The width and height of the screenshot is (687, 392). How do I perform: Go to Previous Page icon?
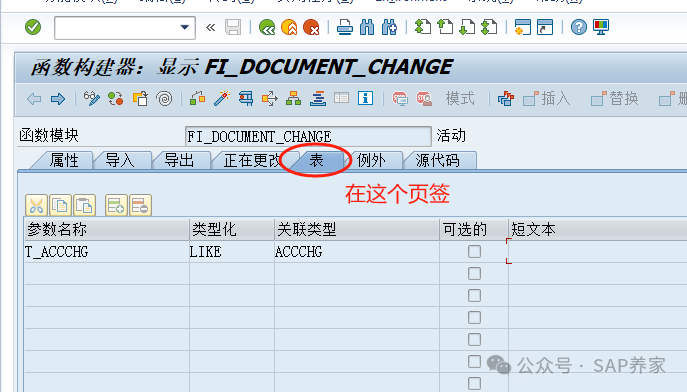tap(445, 27)
